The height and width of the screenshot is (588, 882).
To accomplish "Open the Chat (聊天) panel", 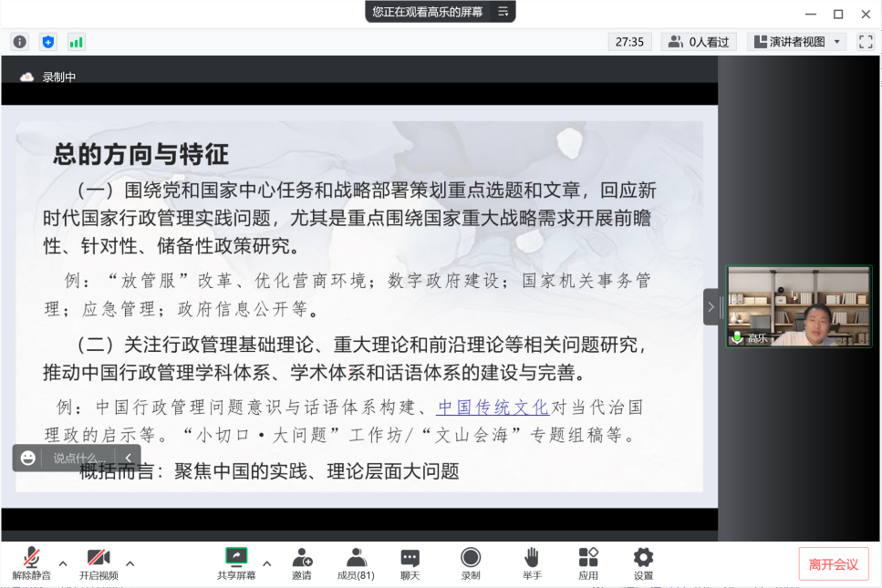I will [x=410, y=563].
